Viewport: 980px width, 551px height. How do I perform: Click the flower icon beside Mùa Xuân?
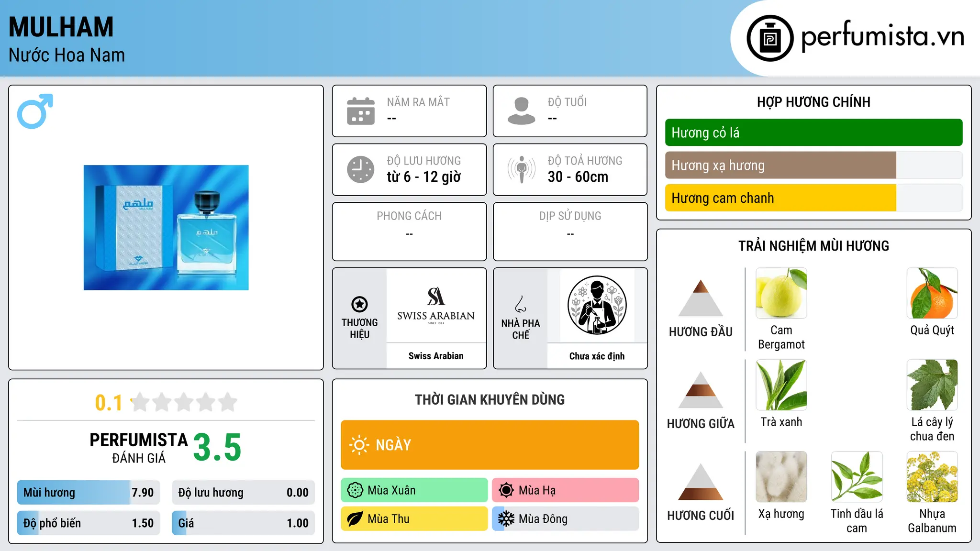tap(355, 490)
